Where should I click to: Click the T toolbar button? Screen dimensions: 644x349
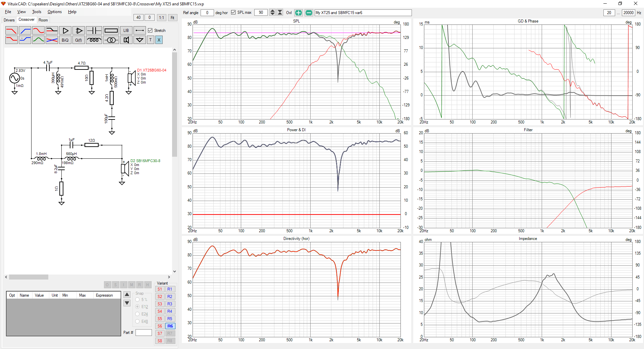pyautogui.click(x=150, y=40)
